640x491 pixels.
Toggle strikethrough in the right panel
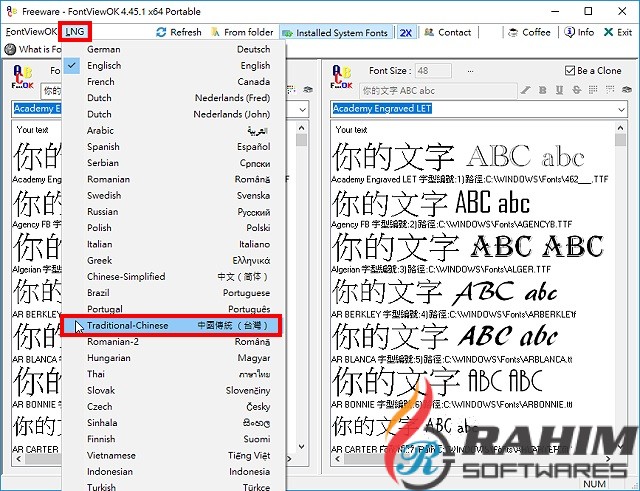pyautogui.click(x=576, y=90)
